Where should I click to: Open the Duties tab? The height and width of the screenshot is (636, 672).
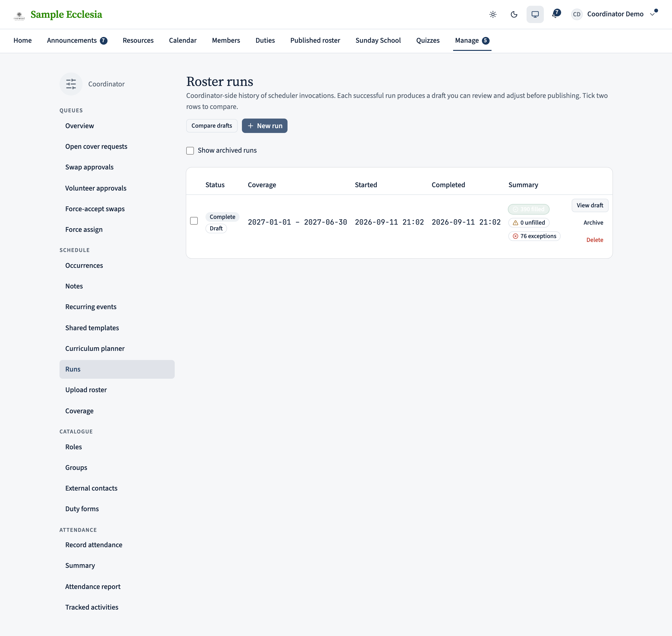[265, 40]
